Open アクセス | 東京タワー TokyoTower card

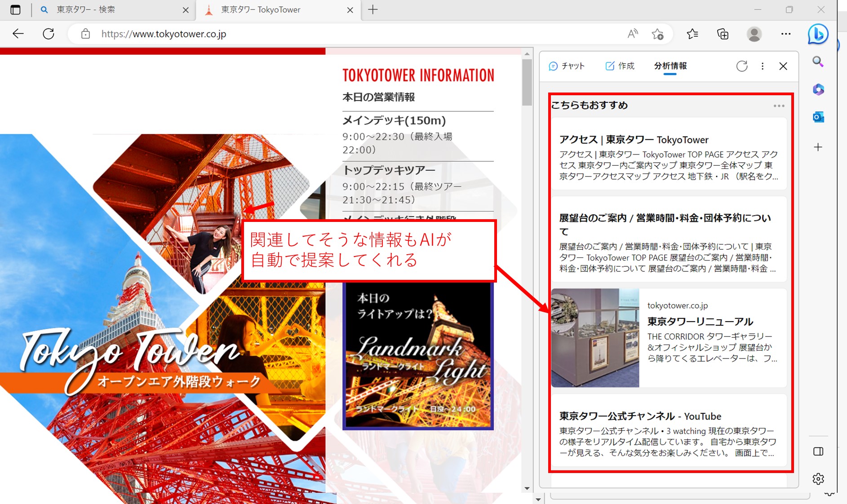pos(669,154)
